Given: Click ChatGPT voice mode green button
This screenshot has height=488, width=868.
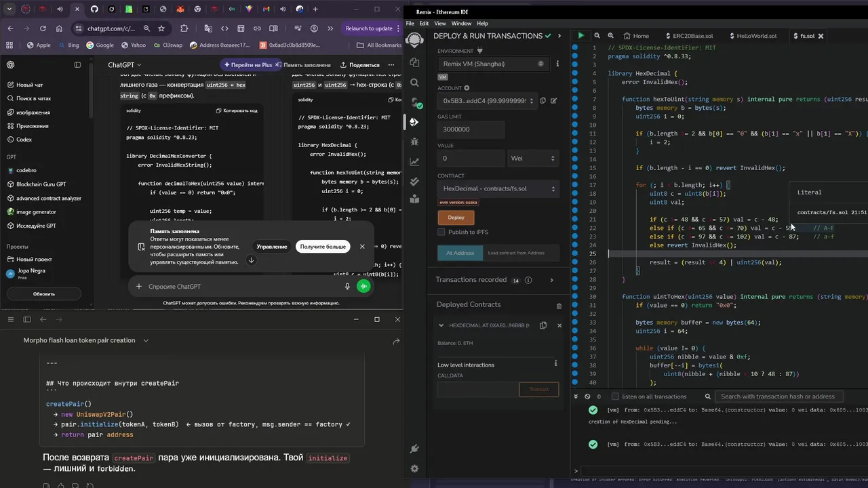Looking at the screenshot, I should click(363, 287).
